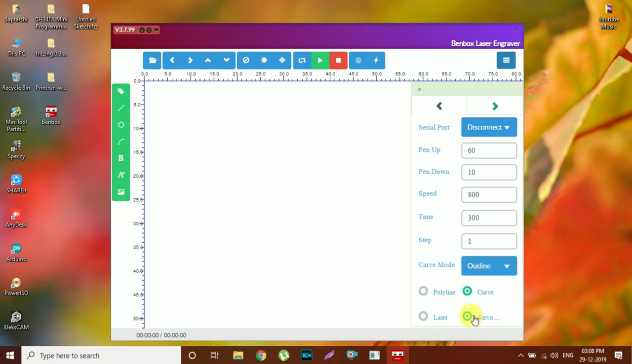The height and width of the screenshot is (364, 632).
Task: Select the EleksCAM desktop shortcut
Action: coord(16,321)
